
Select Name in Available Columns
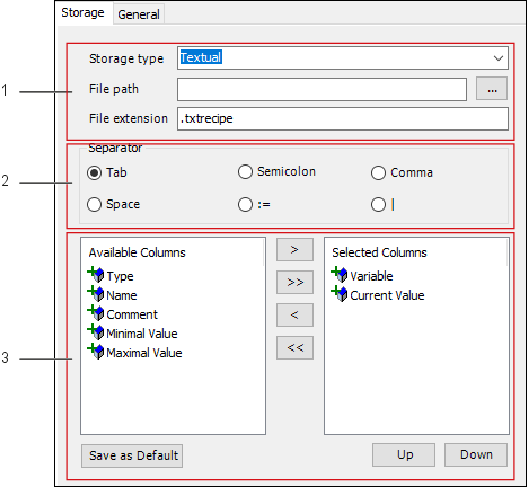[122, 295]
